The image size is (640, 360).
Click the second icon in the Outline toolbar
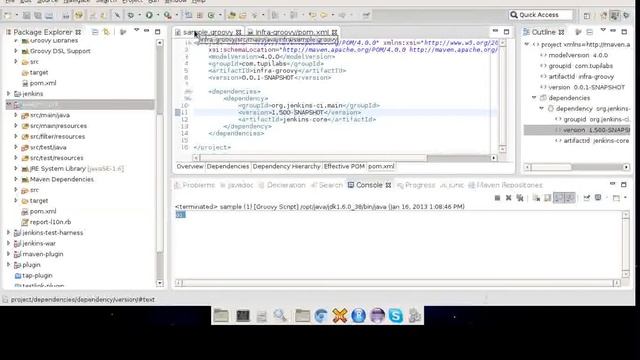point(589,32)
